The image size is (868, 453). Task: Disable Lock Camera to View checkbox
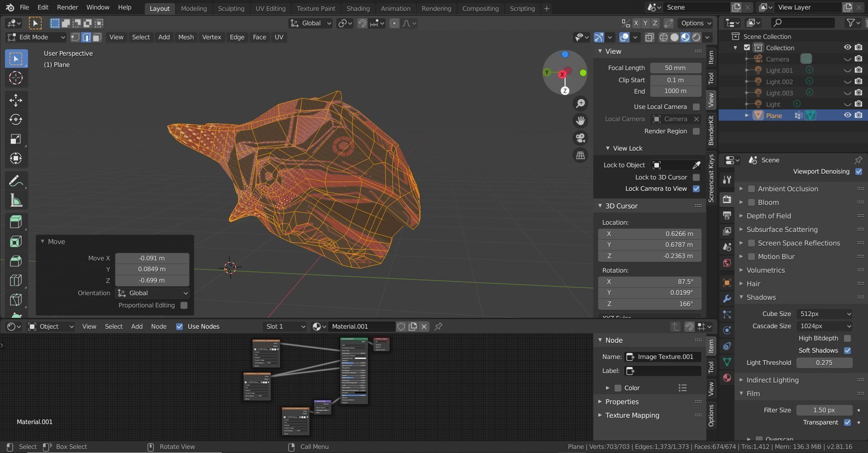pyautogui.click(x=696, y=189)
